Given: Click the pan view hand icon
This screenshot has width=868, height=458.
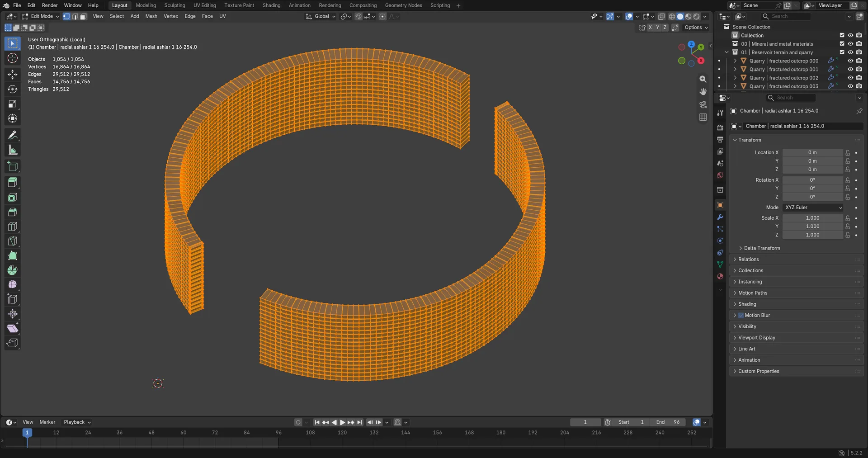Looking at the screenshot, I should point(703,92).
